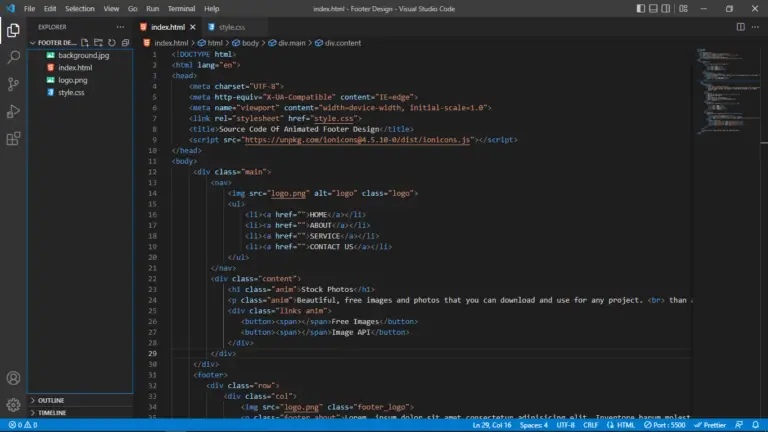This screenshot has width=768, height=432.
Task: Open Run and Debug view
Action: coord(13,111)
